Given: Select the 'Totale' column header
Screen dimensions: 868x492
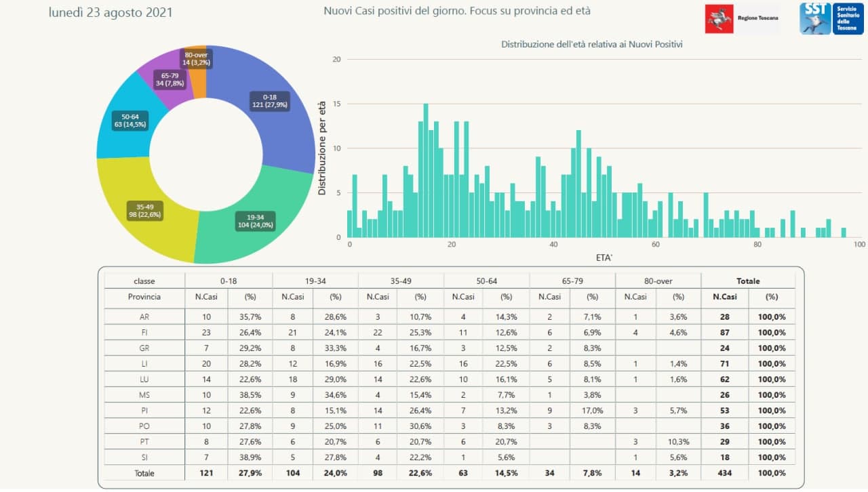Looking at the screenshot, I should [748, 281].
